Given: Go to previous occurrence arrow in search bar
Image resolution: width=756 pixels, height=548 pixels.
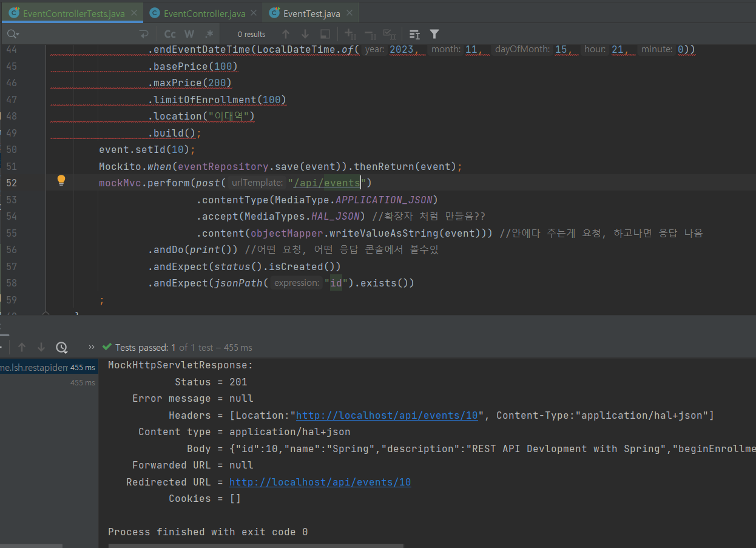Looking at the screenshot, I should (x=286, y=34).
